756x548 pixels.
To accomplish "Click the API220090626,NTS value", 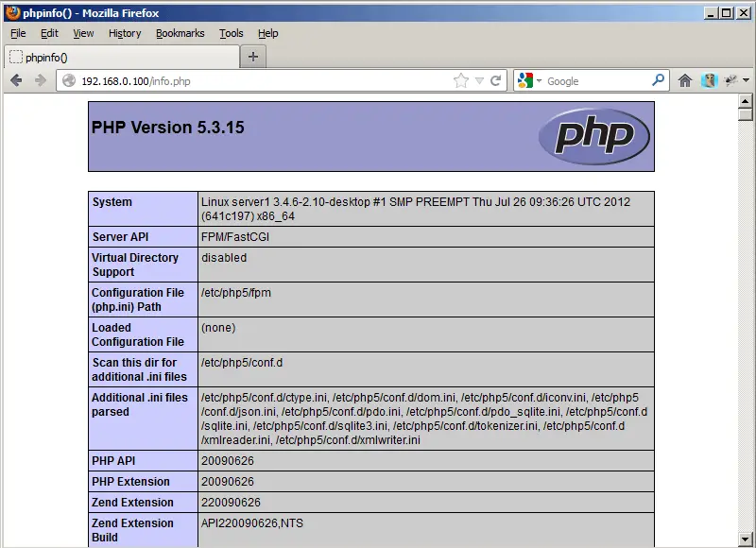I will 252,522.
